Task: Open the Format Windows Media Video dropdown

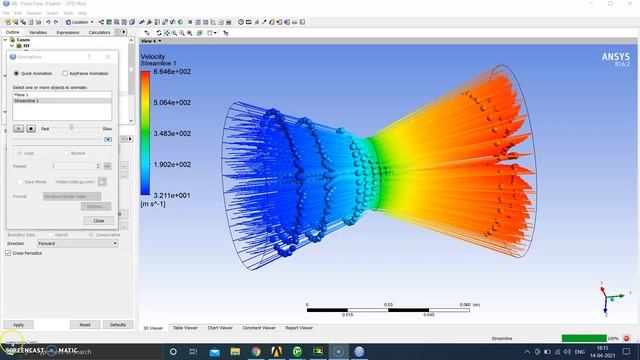Action: coord(72,196)
